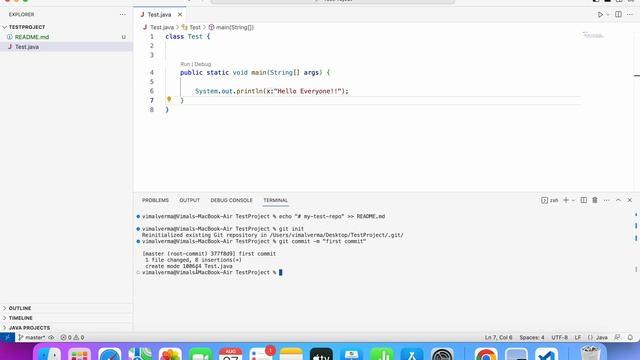Click the eye icon beside master branch
Viewport: 640px width, 360px height.
tap(51, 338)
